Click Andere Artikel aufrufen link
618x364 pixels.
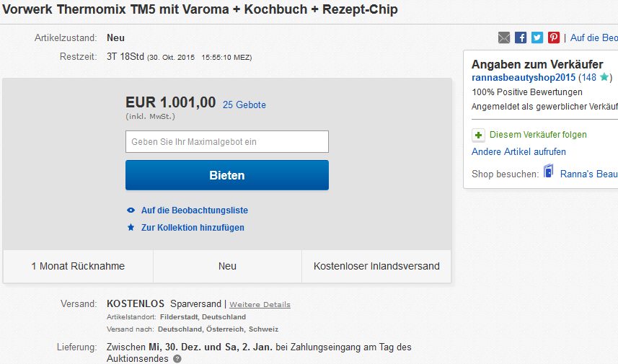(518, 151)
